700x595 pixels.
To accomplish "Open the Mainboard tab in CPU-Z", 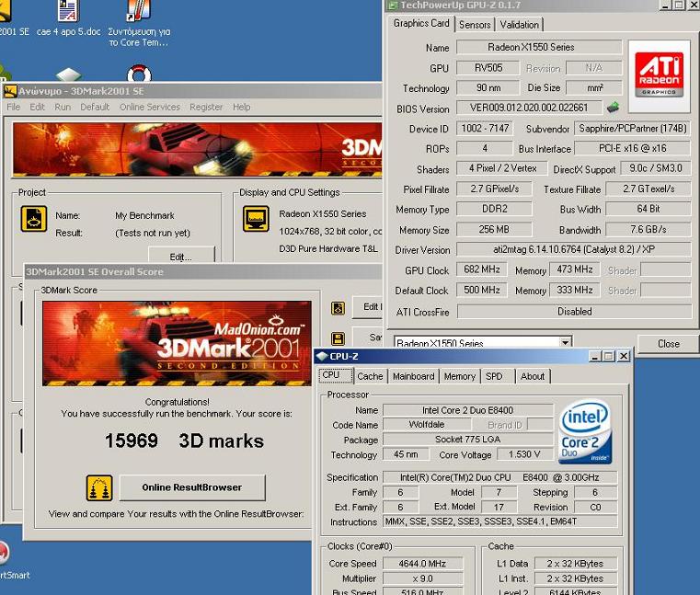I will (413, 376).
